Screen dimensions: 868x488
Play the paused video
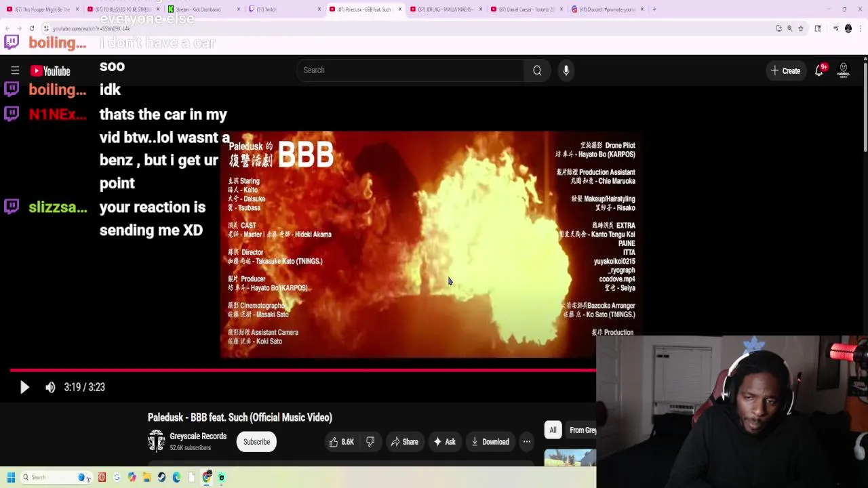click(x=24, y=387)
